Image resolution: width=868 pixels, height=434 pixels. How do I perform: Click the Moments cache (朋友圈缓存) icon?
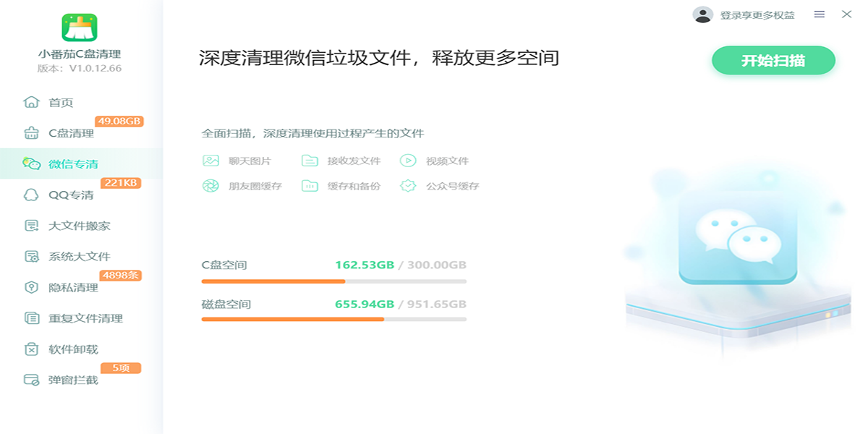pos(210,186)
